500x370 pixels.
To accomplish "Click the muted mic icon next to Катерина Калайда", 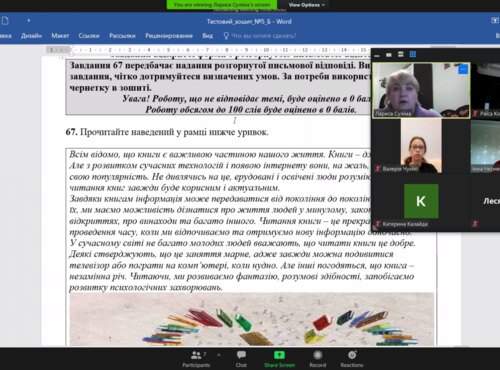I will click(378, 224).
